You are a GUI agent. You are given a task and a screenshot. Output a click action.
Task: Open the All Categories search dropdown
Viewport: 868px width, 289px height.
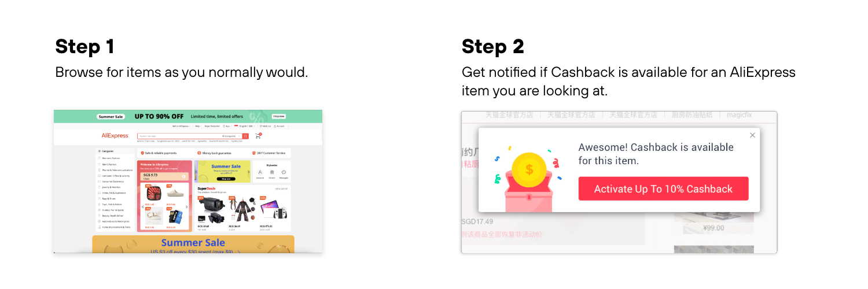231,136
